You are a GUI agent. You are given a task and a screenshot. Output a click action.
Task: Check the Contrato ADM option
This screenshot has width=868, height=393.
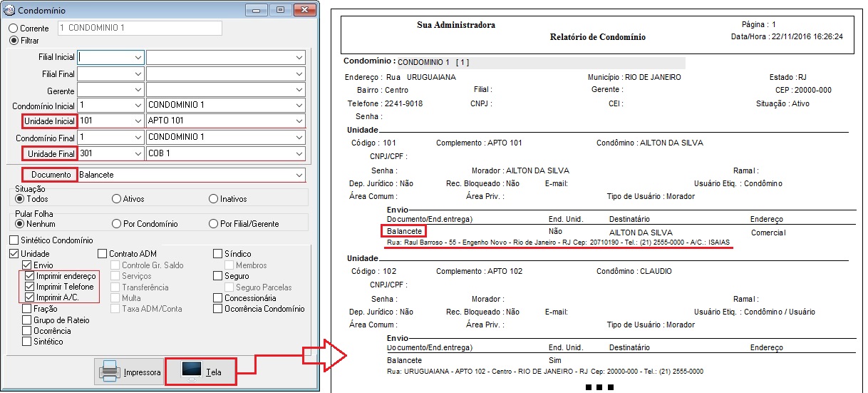(x=103, y=254)
